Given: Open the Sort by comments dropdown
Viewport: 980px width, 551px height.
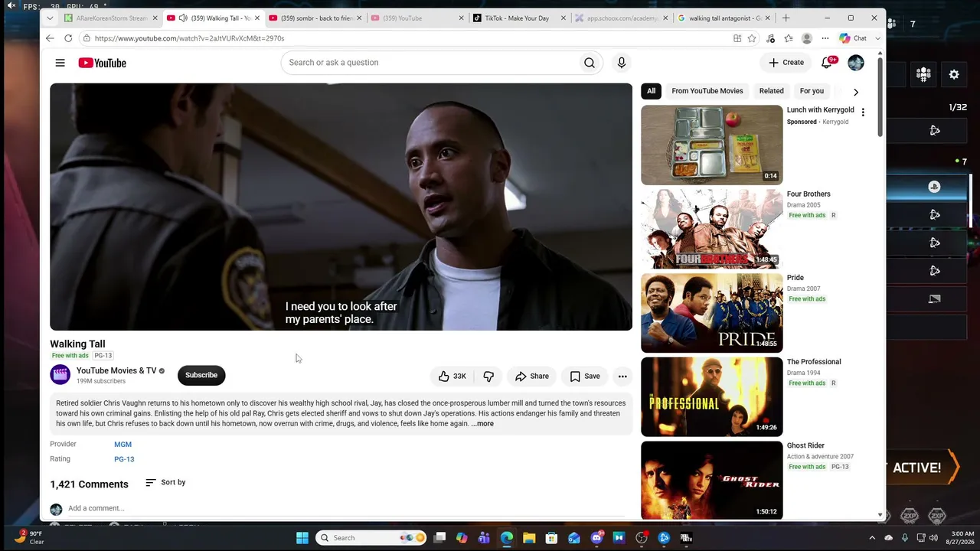Looking at the screenshot, I should tap(165, 483).
